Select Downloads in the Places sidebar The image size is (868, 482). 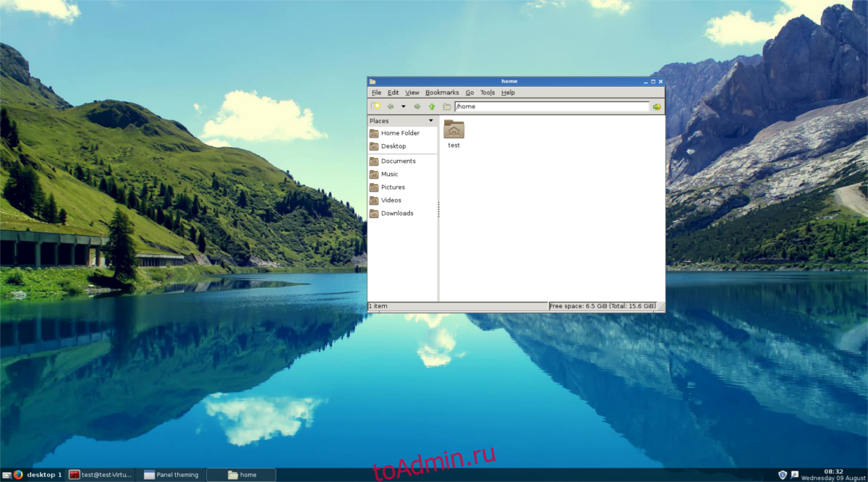(x=397, y=213)
